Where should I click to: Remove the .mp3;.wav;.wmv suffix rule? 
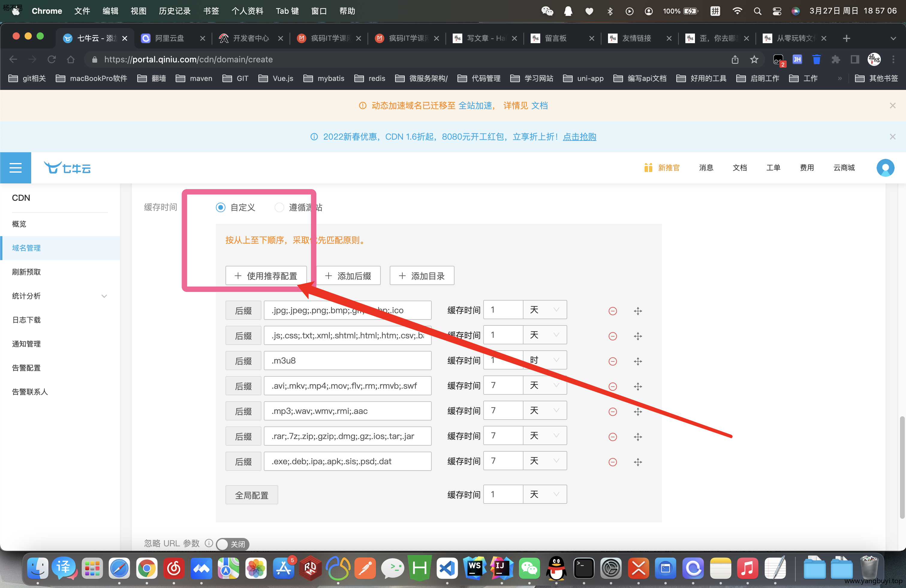[612, 411]
